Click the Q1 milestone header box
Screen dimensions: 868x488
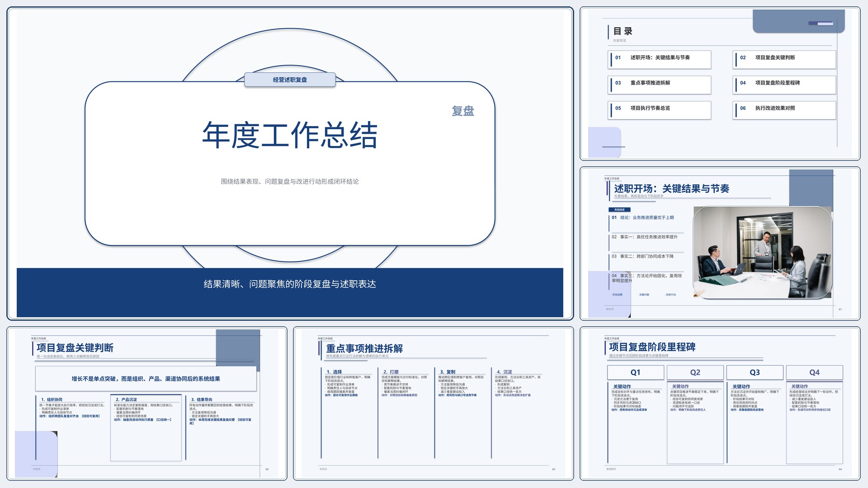pos(636,372)
